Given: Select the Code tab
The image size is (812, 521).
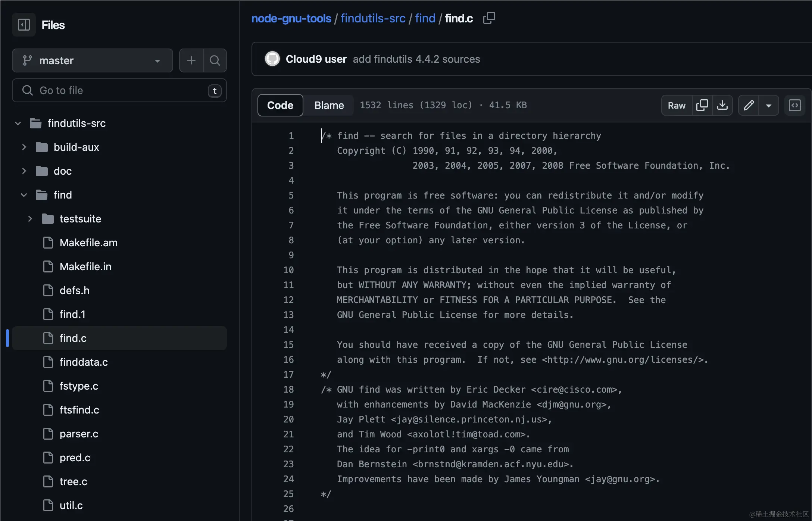Looking at the screenshot, I should pyautogui.click(x=280, y=105).
